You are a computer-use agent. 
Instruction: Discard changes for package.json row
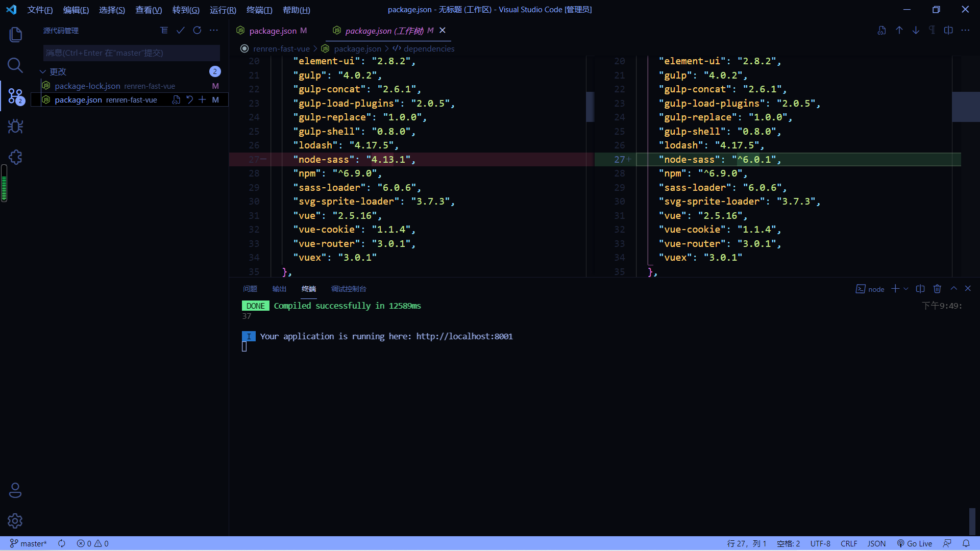189,99
